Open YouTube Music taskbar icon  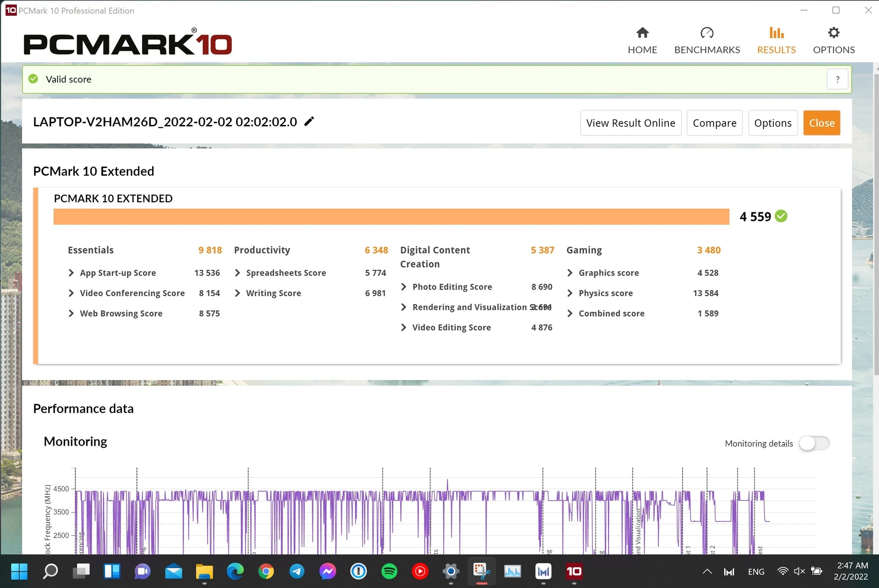[420, 572]
